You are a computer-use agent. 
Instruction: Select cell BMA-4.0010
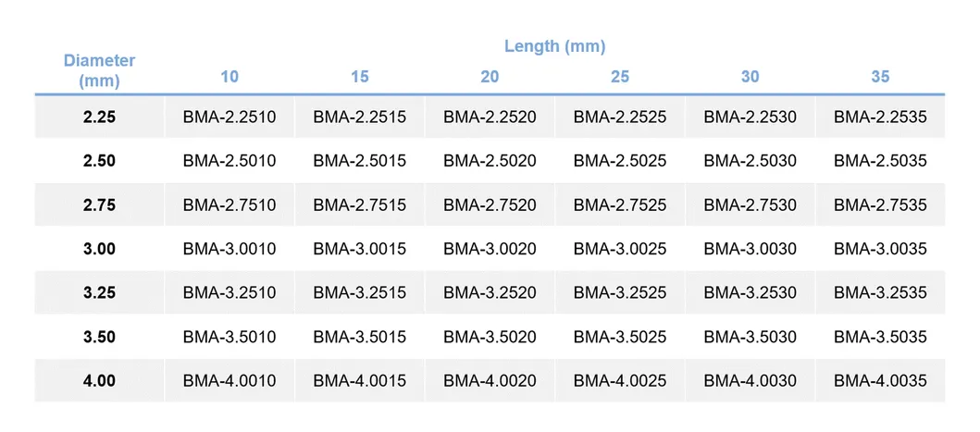(x=229, y=380)
